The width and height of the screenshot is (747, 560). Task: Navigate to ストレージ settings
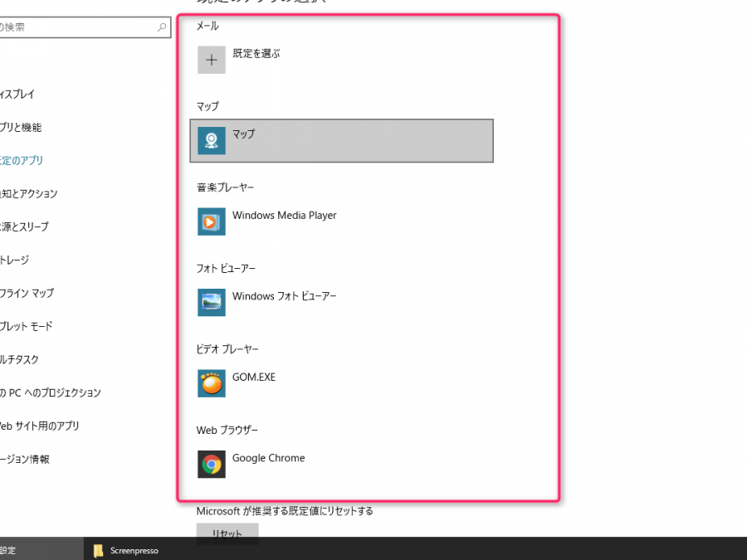(15, 261)
